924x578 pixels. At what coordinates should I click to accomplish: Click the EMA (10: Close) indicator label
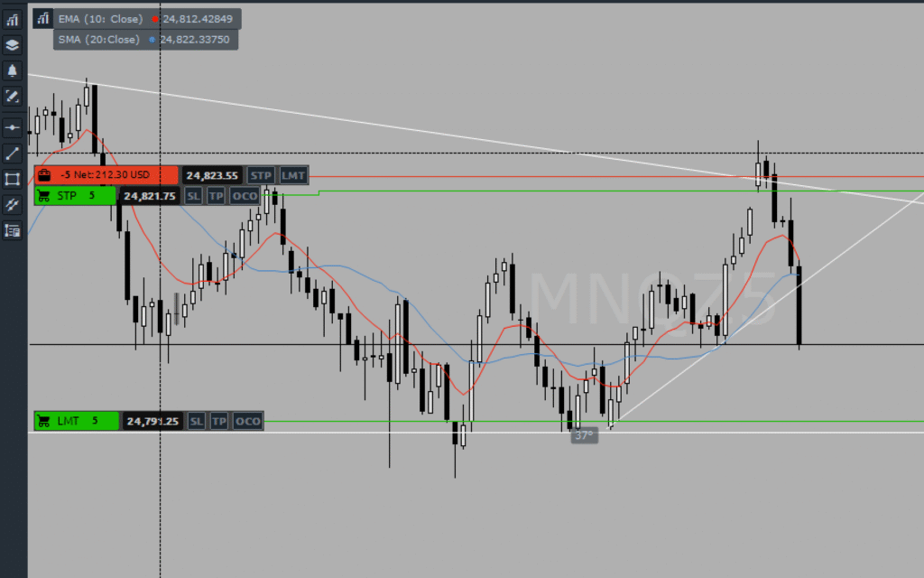pos(100,18)
